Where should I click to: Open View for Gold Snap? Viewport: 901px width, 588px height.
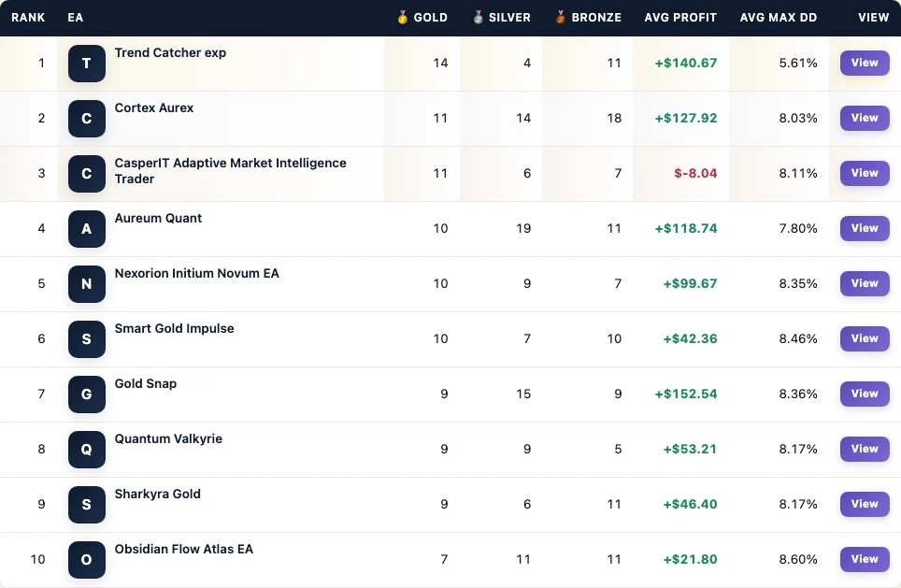point(865,394)
